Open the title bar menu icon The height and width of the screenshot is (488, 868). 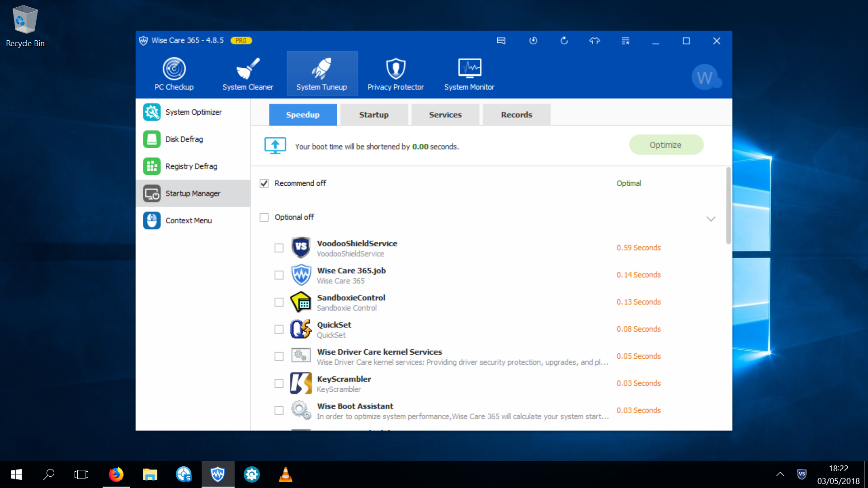point(625,41)
